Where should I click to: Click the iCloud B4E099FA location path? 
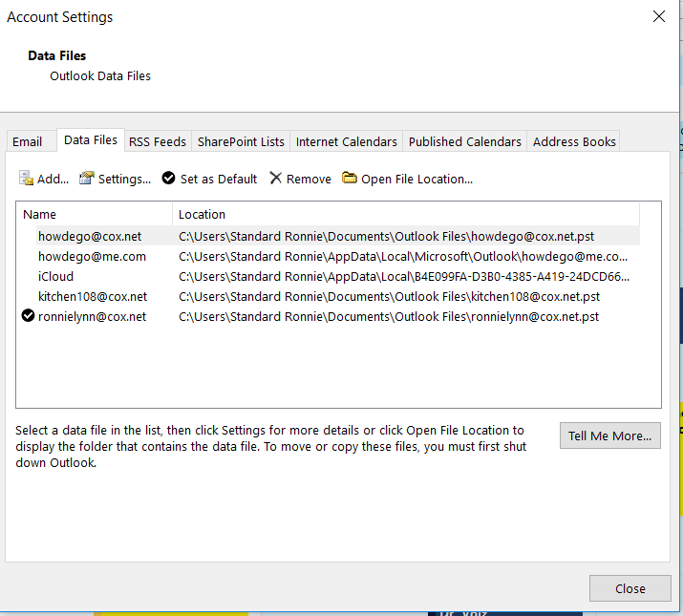(404, 276)
